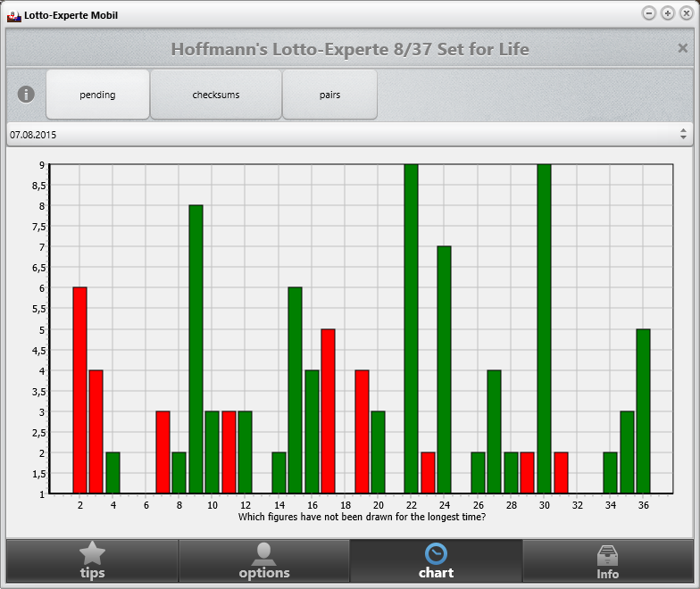Click the green bar for number 4
The height and width of the screenshot is (589, 700).
point(112,473)
